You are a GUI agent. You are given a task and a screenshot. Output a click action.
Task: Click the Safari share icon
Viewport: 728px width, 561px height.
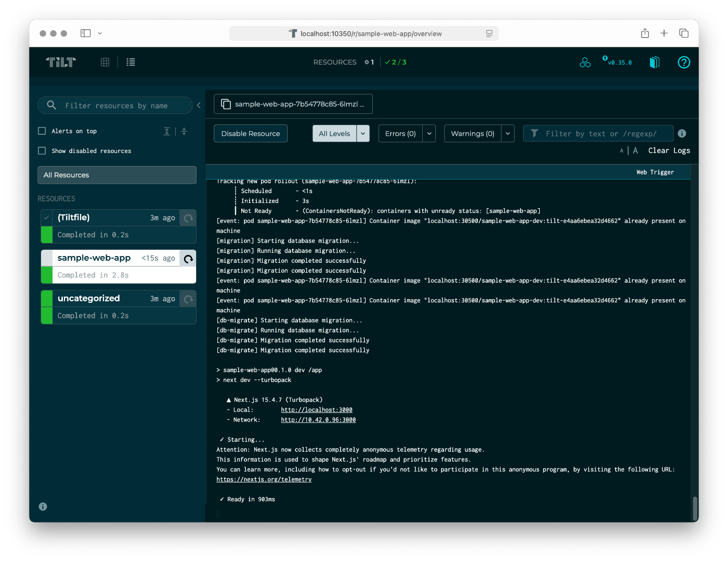645,33
